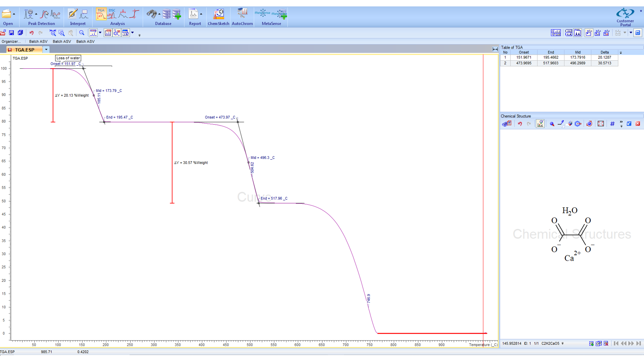
Task: Click the eraser tool in Chemical Structure toolbar
Action: pos(570,124)
